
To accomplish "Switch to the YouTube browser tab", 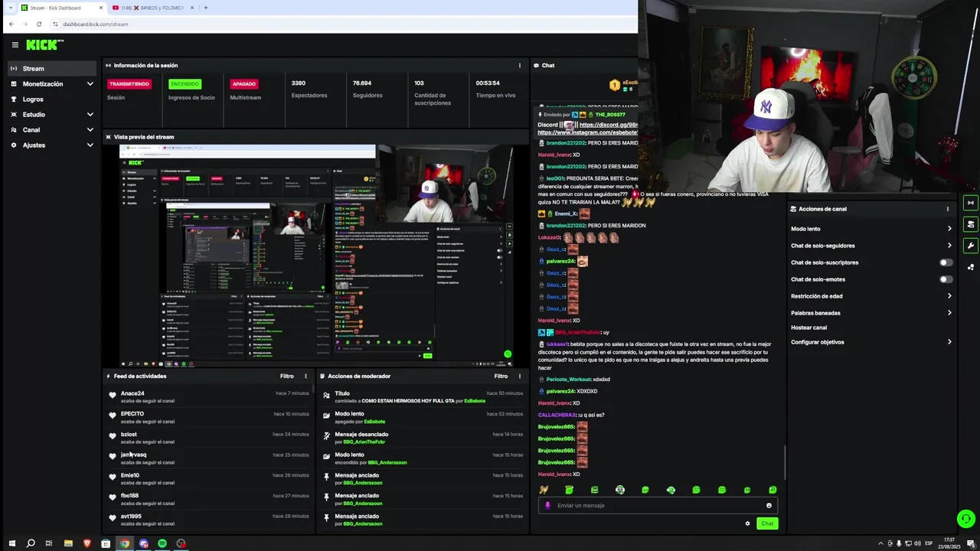I will pyautogui.click(x=152, y=8).
